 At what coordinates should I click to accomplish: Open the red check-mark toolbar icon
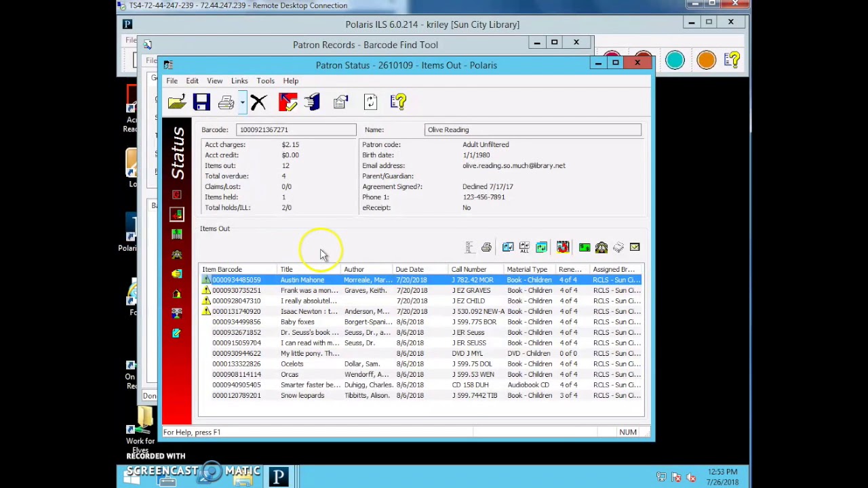coord(288,102)
